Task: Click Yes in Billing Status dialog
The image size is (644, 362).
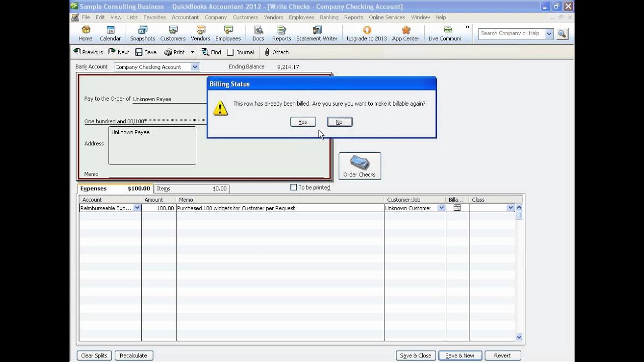Action: [303, 122]
